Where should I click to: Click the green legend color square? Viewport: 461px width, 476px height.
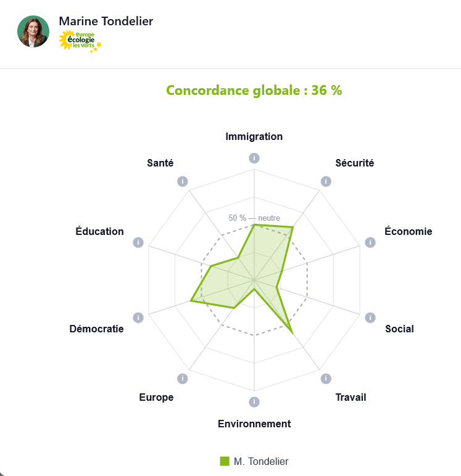tap(225, 461)
